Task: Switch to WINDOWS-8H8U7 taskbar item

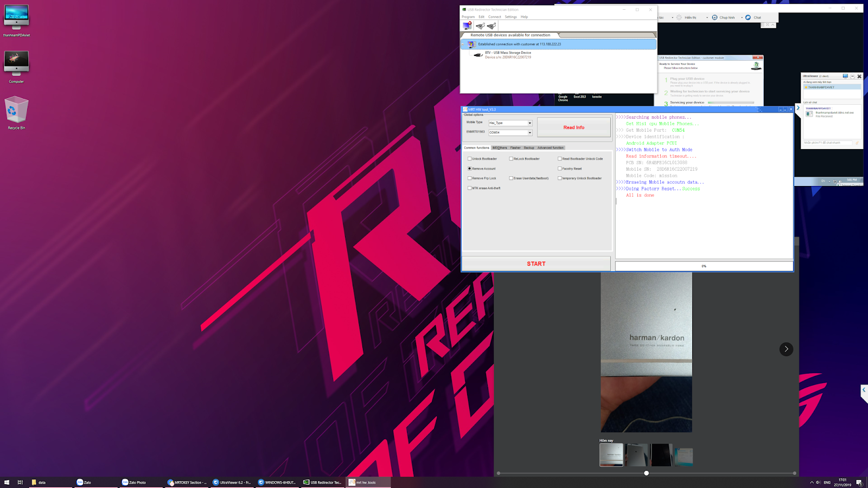Action: coord(277,482)
